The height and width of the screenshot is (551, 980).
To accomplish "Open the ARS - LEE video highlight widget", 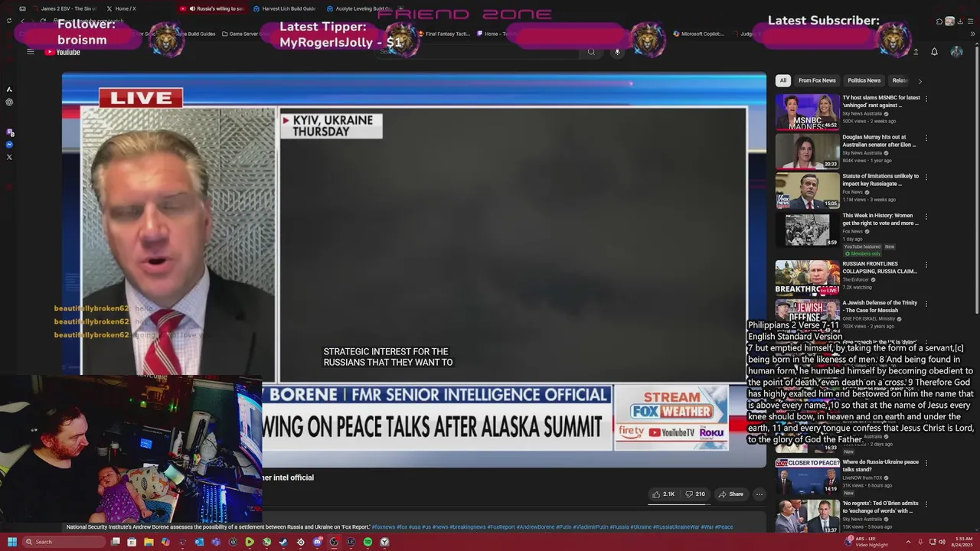I will tap(865, 542).
